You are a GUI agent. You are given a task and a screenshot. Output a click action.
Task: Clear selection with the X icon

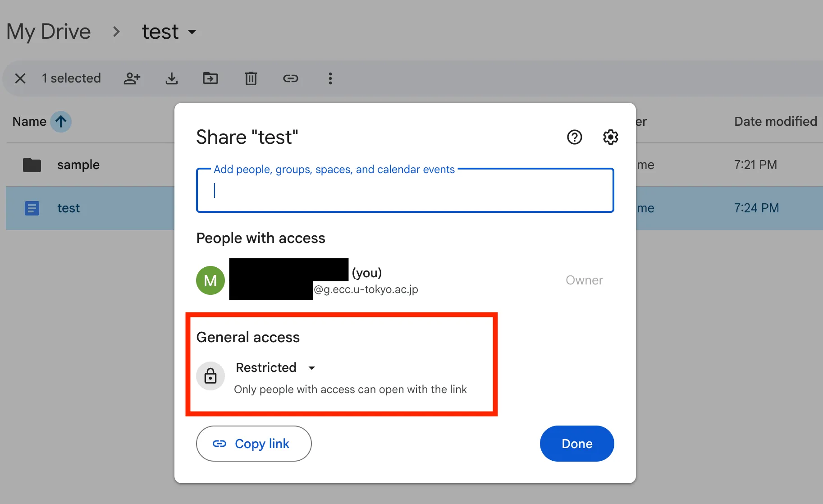point(20,78)
